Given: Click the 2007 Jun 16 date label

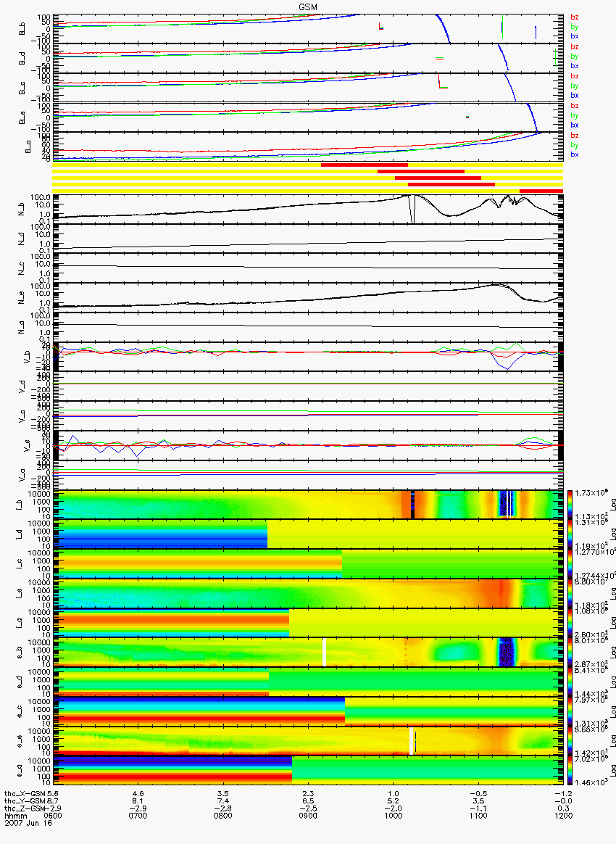Looking at the screenshot, I should click(x=27, y=822).
